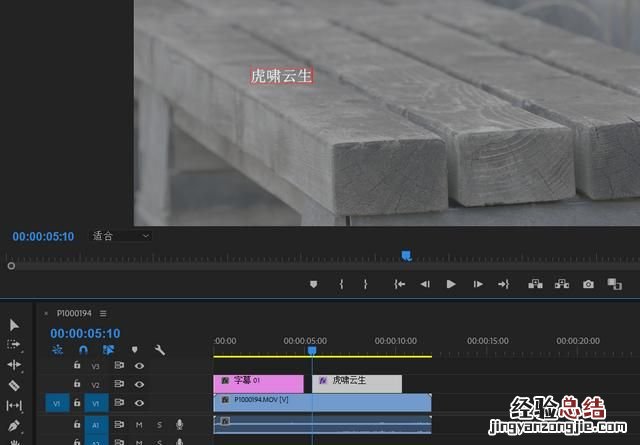Choose the Ripple Edit tool
Image resolution: width=640 pixels, height=445 pixels.
[x=14, y=365]
